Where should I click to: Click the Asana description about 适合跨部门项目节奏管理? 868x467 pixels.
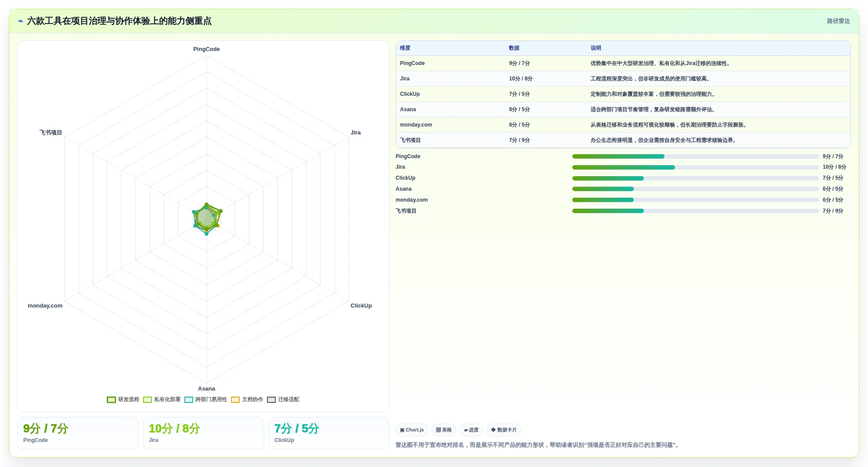(x=654, y=109)
